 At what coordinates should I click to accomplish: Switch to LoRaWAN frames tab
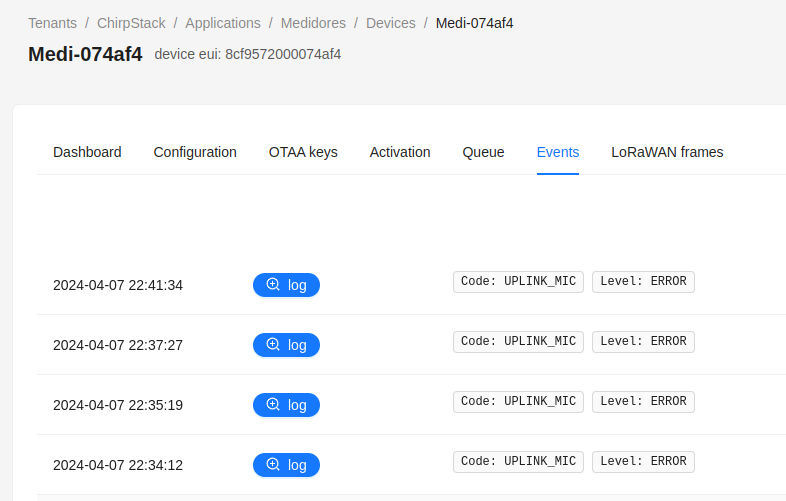click(667, 152)
